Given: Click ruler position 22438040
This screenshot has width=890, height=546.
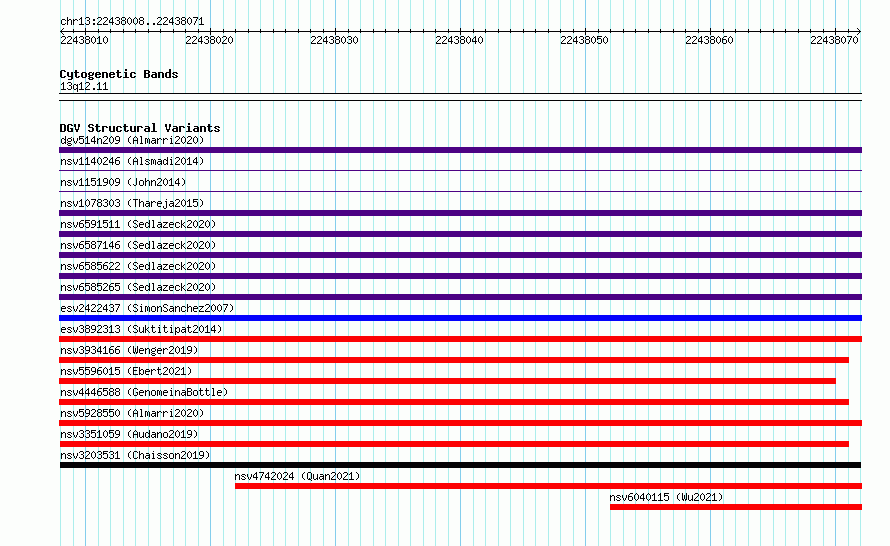Looking at the screenshot, I should click(459, 40).
